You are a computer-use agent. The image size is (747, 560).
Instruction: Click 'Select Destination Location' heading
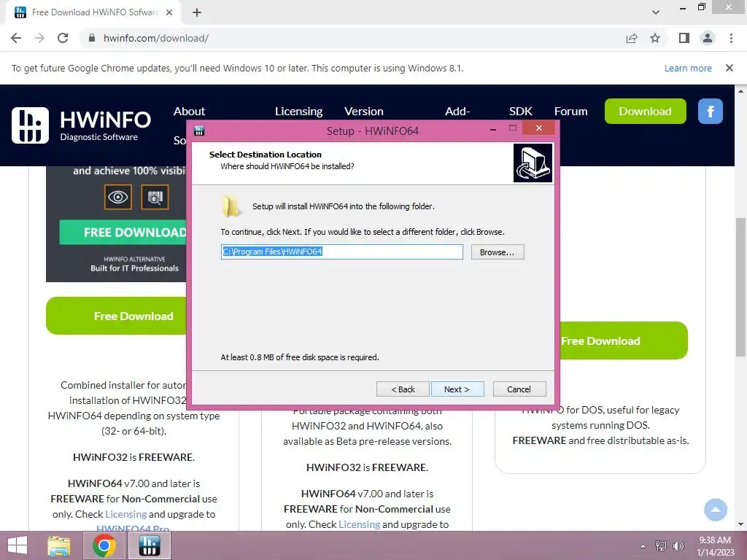coord(266,155)
